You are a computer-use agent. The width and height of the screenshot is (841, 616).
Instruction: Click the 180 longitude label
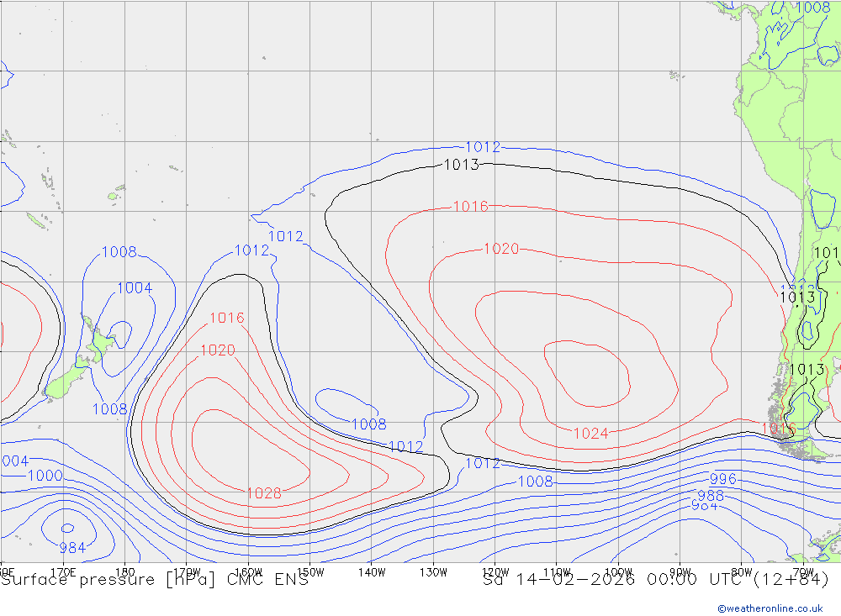point(125,572)
